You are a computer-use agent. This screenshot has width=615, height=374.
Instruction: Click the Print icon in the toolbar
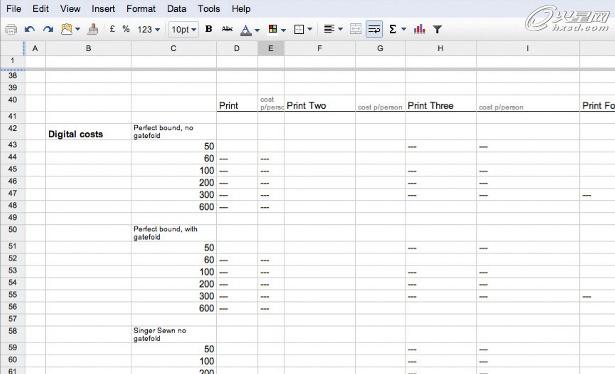(x=11, y=29)
